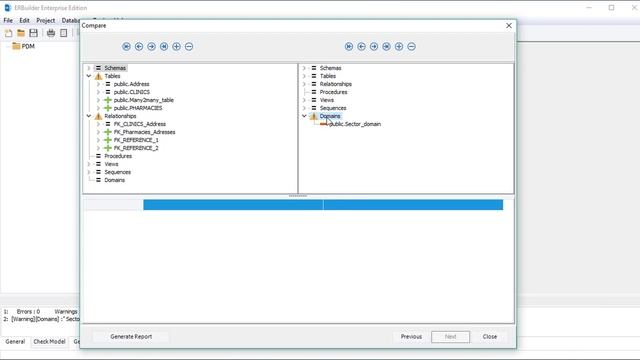Click last navigation icon in right compare toolbar
Viewport: 640px width, 360px height.
[x=386, y=47]
